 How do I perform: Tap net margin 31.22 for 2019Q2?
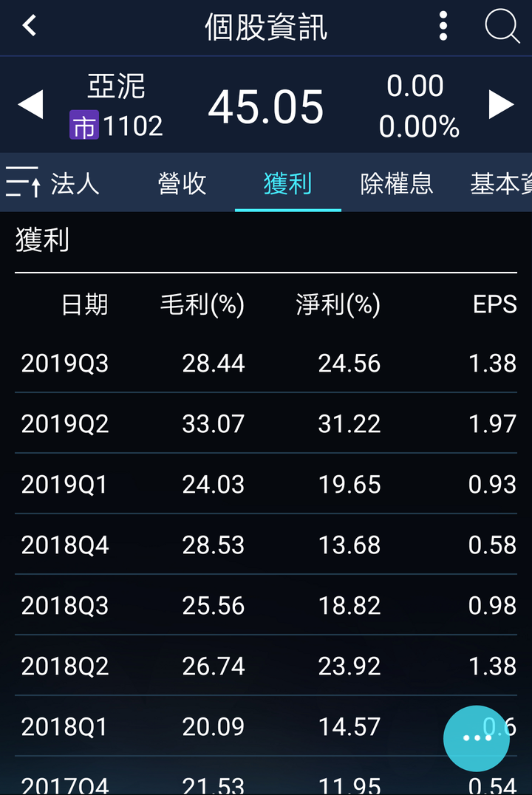coord(349,424)
